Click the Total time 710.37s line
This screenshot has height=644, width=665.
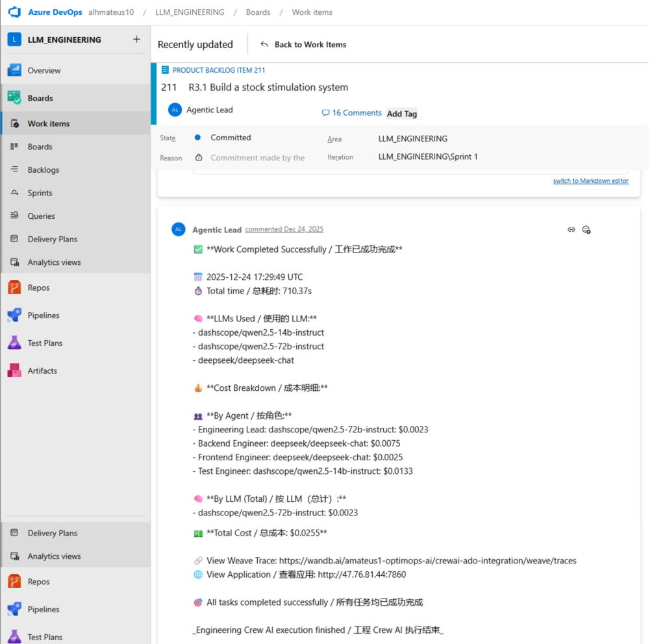pyautogui.click(x=253, y=291)
